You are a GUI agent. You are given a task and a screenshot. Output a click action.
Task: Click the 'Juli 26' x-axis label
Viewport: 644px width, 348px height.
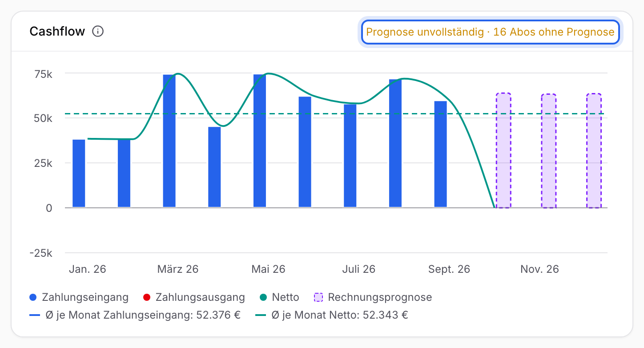click(x=359, y=269)
